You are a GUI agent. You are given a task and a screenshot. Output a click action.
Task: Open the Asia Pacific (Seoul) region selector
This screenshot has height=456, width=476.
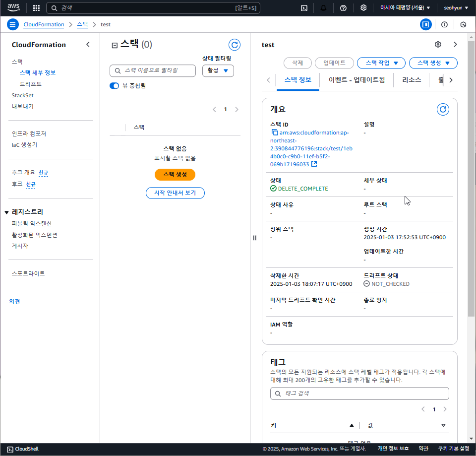click(405, 7)
